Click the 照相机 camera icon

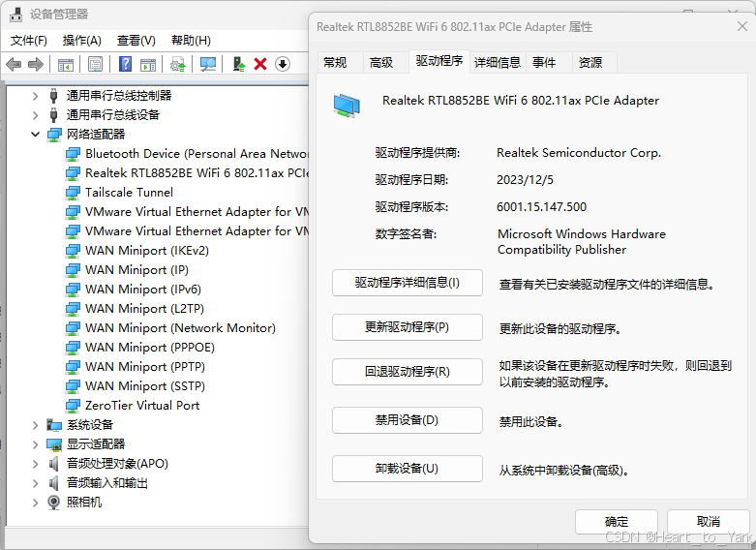click(54, 503)
